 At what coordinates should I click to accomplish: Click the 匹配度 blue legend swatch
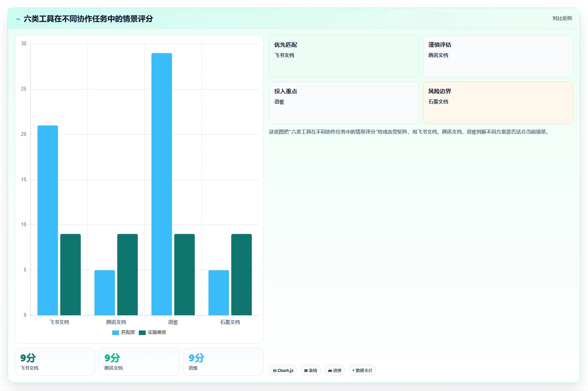[116, 333]
